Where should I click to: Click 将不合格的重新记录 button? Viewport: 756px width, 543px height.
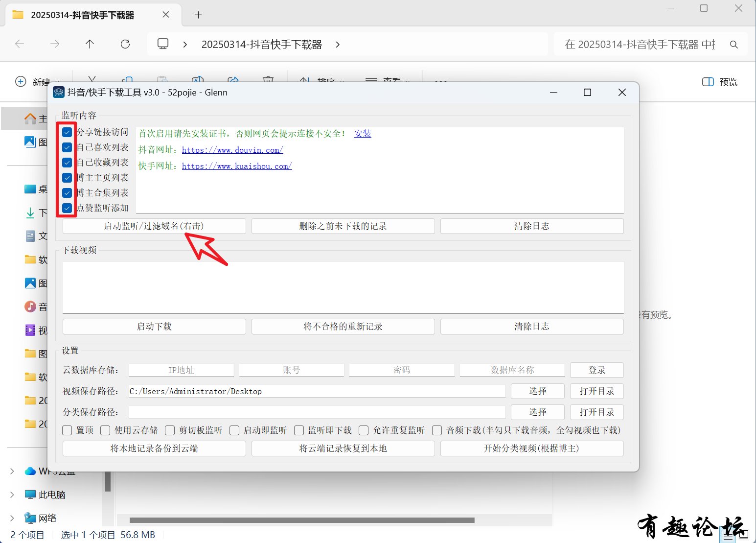pos(343,327)
